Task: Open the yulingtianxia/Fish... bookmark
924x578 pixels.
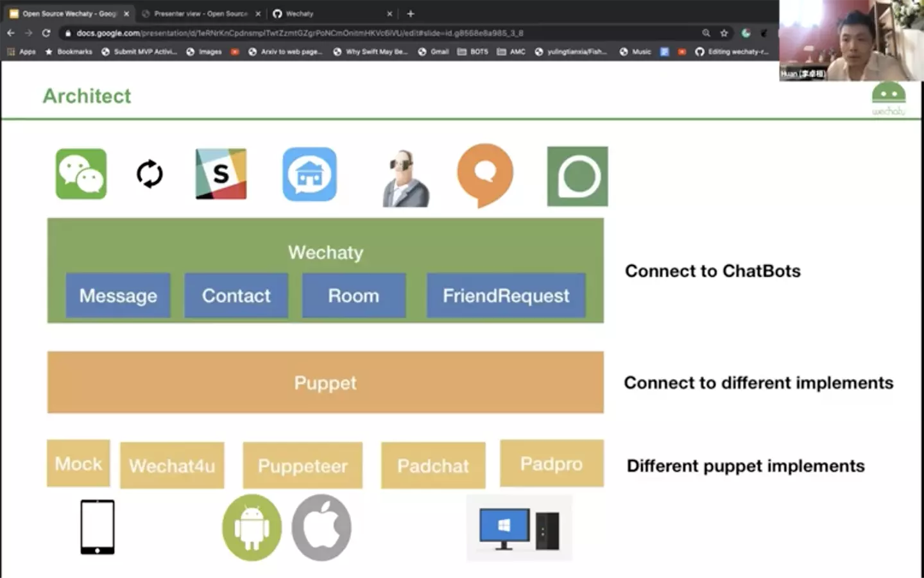Action: 571,51
